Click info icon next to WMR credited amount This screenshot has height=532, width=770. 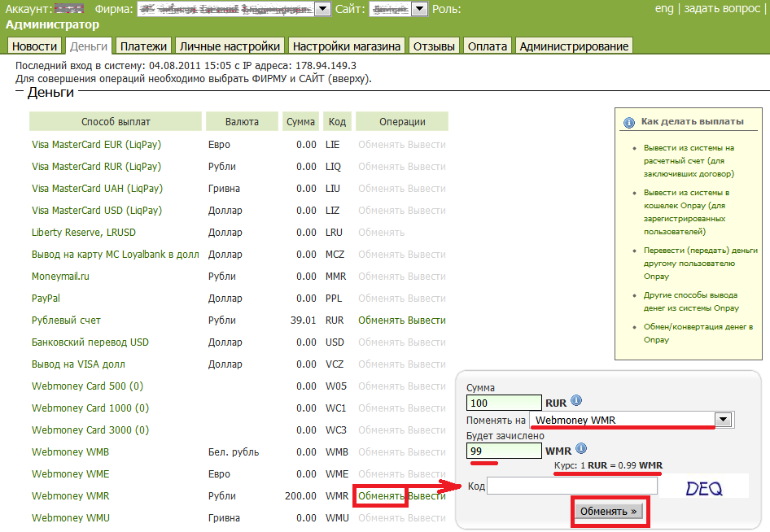point(580,449)
